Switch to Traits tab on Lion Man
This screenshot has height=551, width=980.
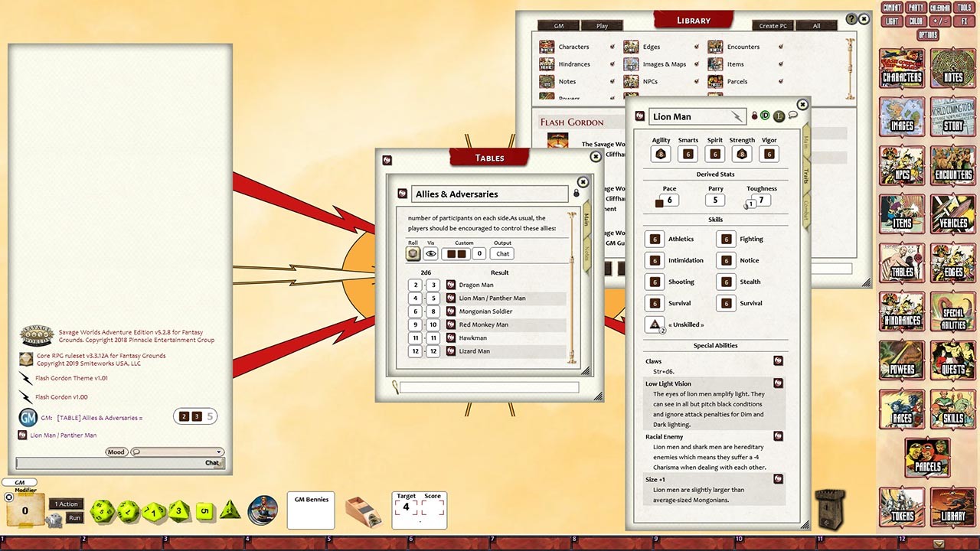point(806,177)
